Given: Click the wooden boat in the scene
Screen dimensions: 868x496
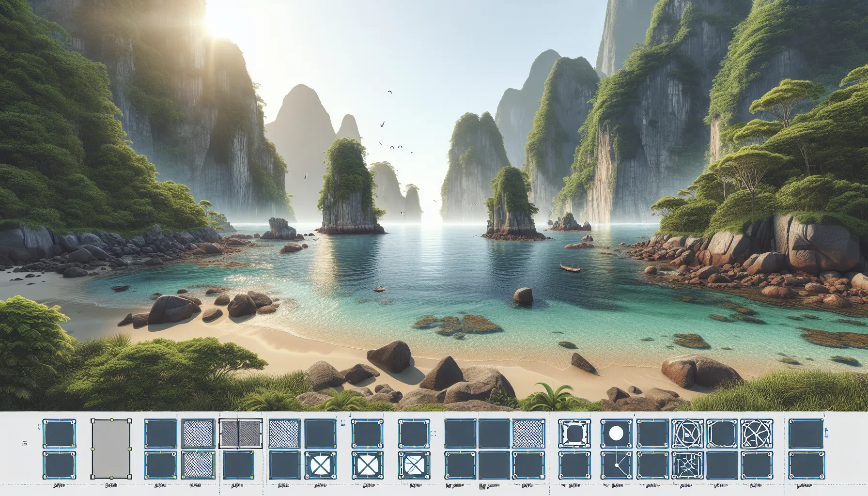Looking at the screenshot, I should click(x=570, y=267).
